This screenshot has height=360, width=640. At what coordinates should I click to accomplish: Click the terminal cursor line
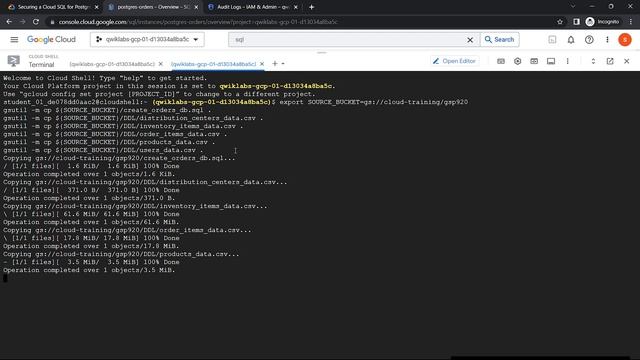coord(5,278)
